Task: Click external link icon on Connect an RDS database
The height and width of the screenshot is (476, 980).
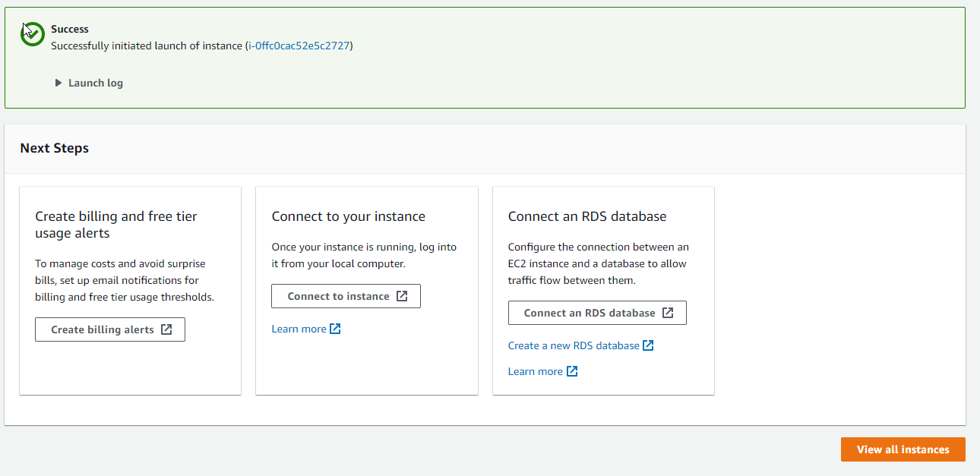Action: tap(668, 313)
